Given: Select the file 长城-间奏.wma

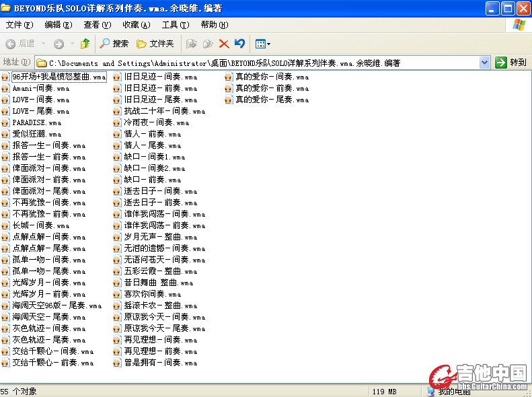Looking at the screenshot, I should (x=40, y=225).
